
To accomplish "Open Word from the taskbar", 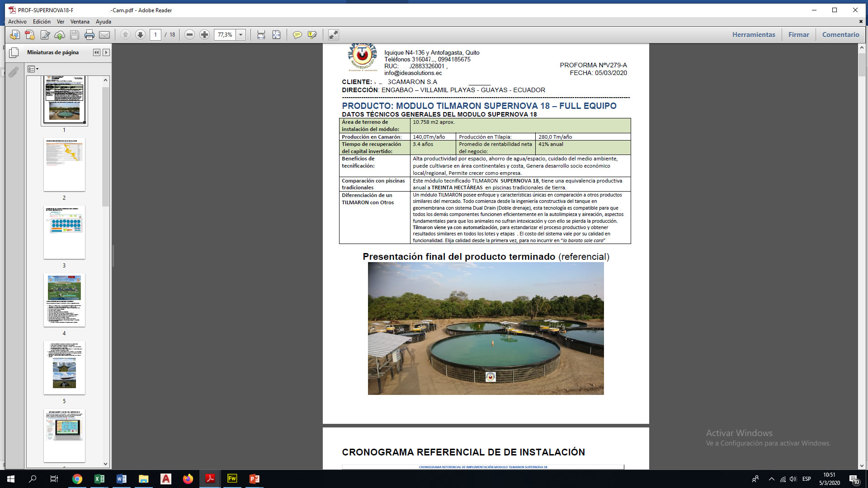I will [122, 479].
